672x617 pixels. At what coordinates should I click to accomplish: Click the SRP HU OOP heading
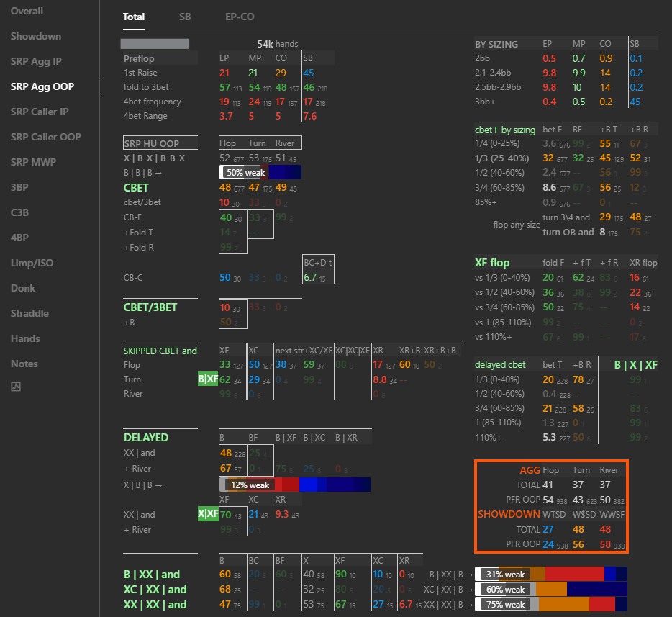[151, 144]
